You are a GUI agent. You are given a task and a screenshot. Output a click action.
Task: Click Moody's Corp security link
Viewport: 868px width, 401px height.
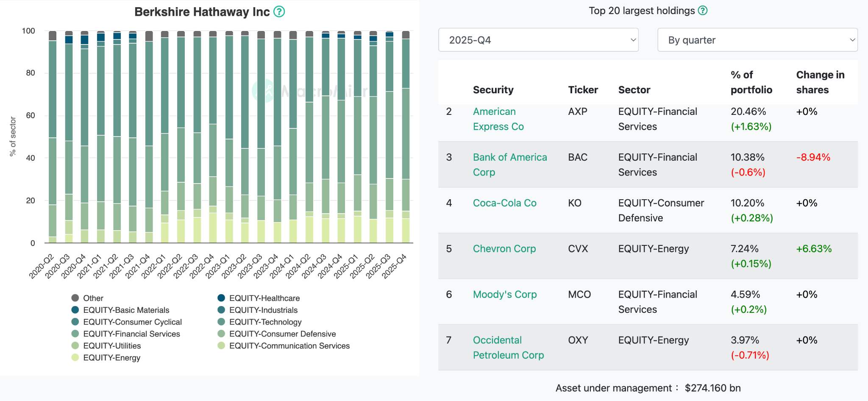[x=505, y=295]
